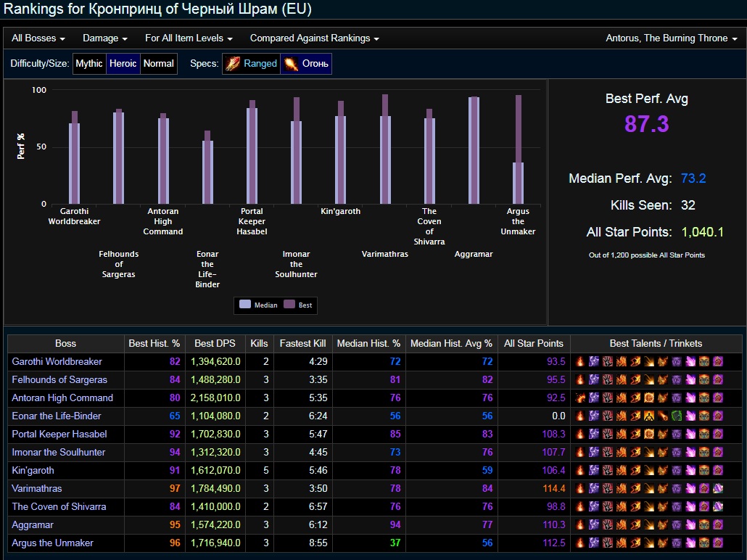Image resolution: width=747 pixels, height=560 pixels.
Task: Click flame-trailed blink icon in Portal Keeper Hasabel row
Action: 635,435
